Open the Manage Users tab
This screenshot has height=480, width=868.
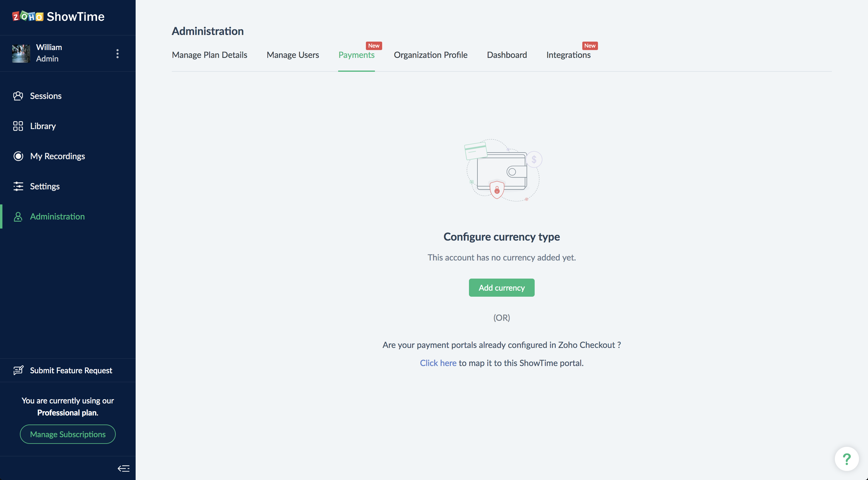292,55
